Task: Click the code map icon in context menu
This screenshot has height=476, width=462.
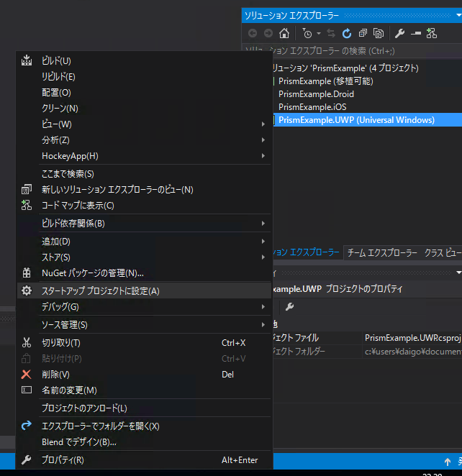Action: [27, 205]
